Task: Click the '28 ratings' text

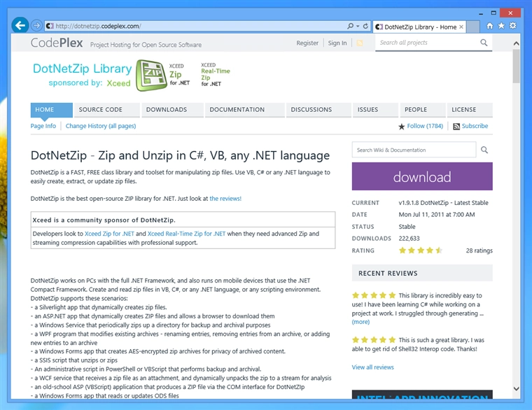Action: click(x=479, y=250)
